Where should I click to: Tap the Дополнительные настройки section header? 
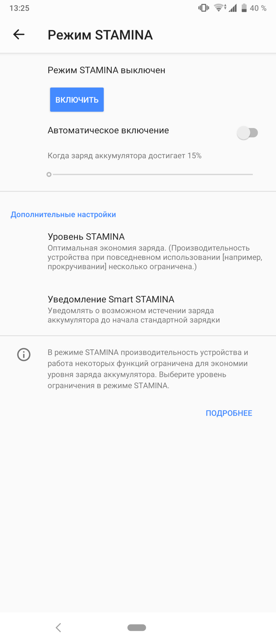[63, 214]
